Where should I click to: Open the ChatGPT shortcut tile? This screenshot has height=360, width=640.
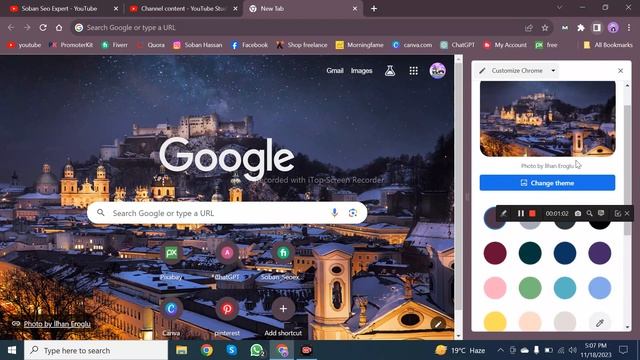(227, 260)
